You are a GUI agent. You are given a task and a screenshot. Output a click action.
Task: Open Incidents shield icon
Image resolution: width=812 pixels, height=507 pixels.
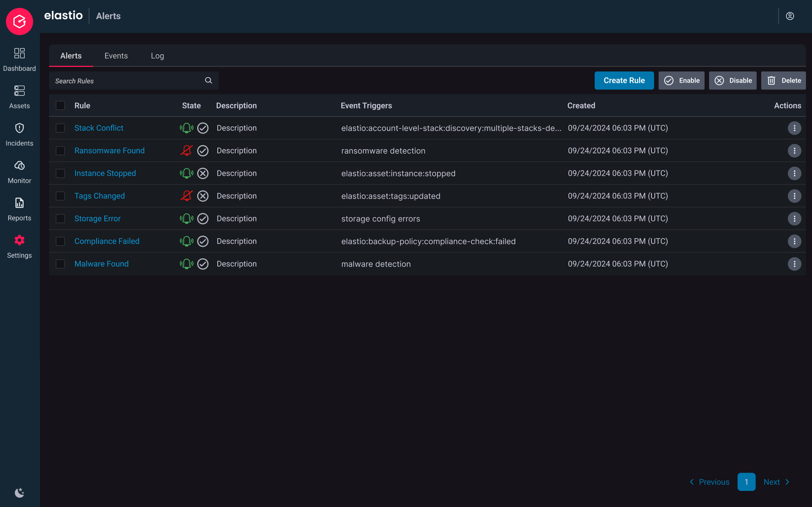point(19,128)
